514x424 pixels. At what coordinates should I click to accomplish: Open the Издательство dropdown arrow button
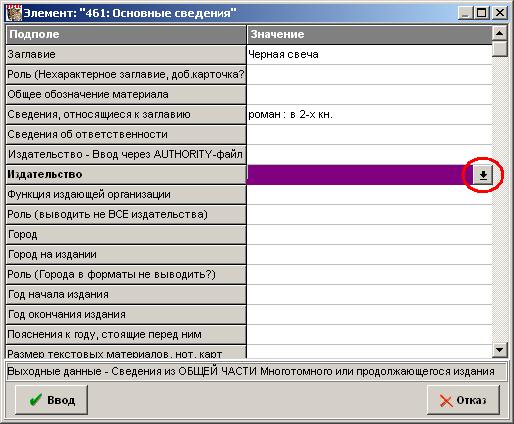click(483, 174)
